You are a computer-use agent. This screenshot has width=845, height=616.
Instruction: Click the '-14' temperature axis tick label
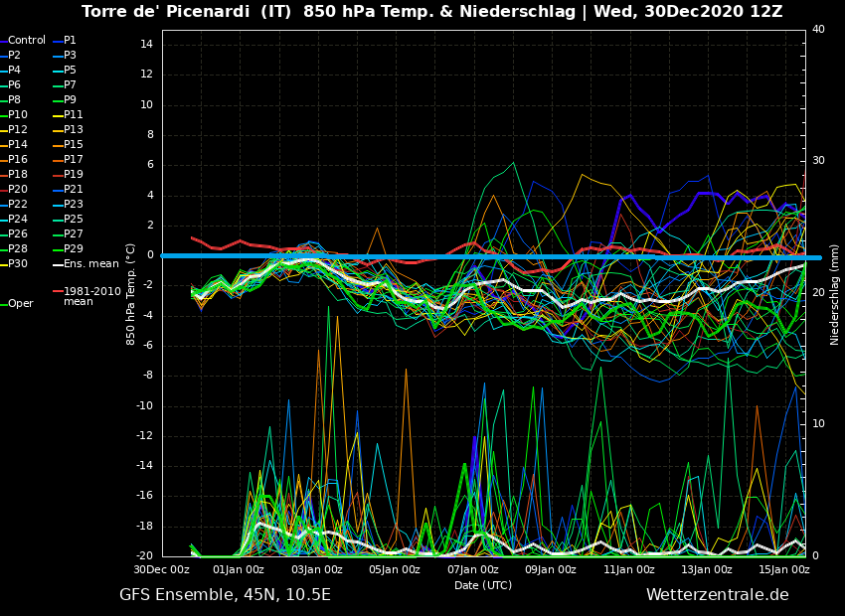coord(145,466)
